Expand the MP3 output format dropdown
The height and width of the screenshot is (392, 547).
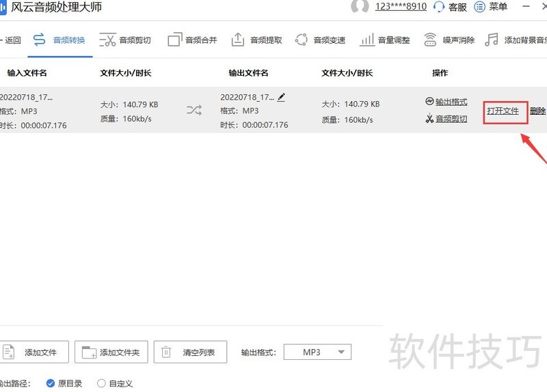[317, 352]
